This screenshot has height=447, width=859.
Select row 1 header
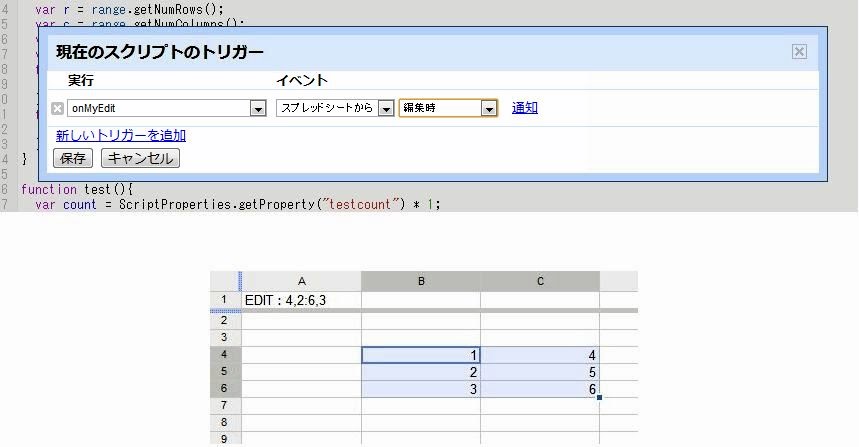[224, 300]
